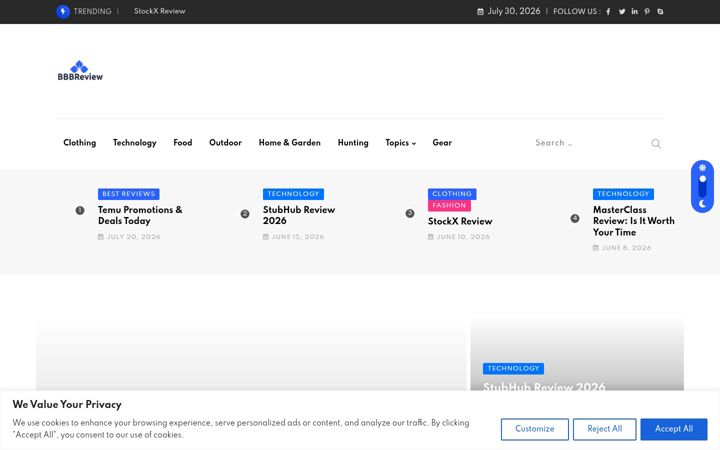The image size is (720, 450).
Task: Click the date June 15, 2026
Action: point(298,237)
